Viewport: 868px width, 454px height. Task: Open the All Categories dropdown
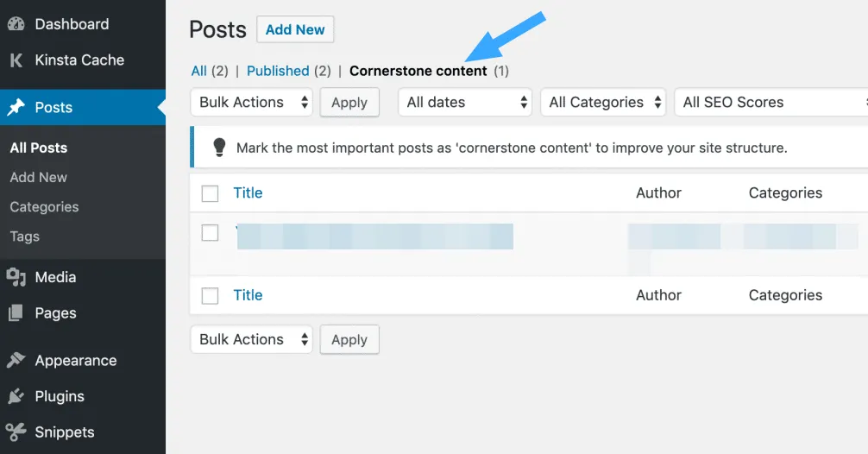point(603,103)
